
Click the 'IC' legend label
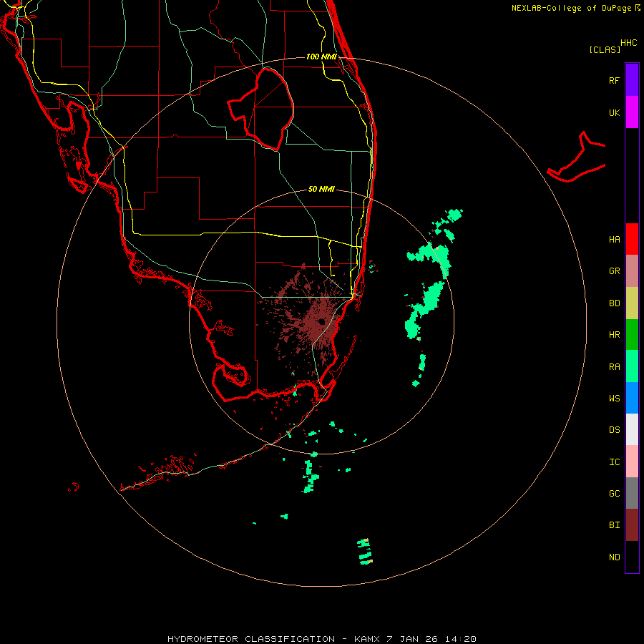click(614, 462)
